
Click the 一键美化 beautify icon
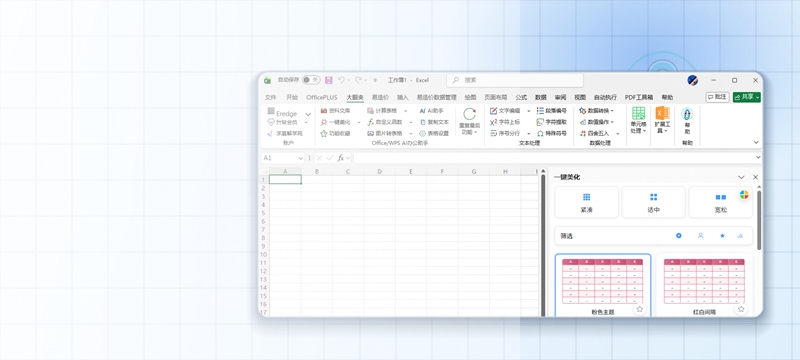(x=323, y=122)
